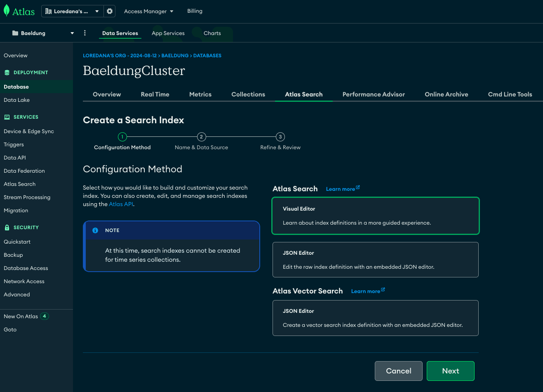
Task: Click the Services section icon
Action: 7,117
